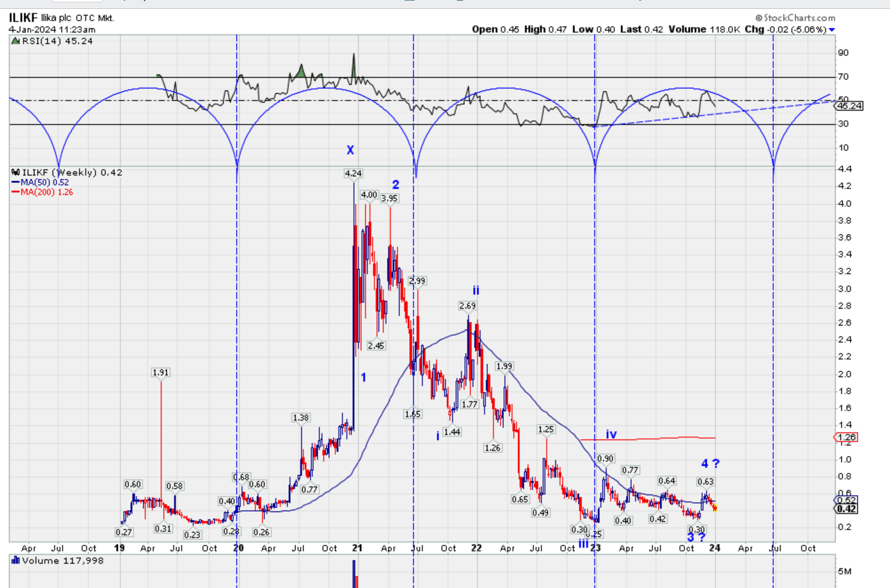Click the 'Last 0.42' quote value
Screen dimensions: 890x588
(x=642, y=30)
